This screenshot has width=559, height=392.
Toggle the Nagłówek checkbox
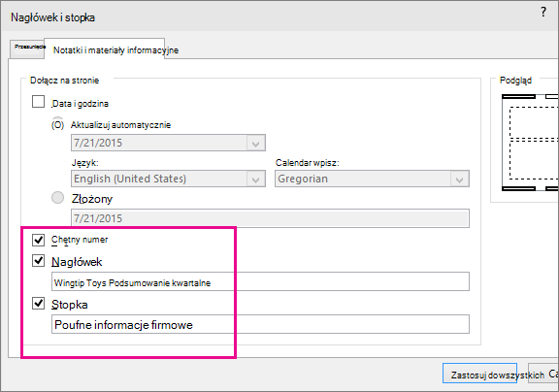tap(38, 261)
